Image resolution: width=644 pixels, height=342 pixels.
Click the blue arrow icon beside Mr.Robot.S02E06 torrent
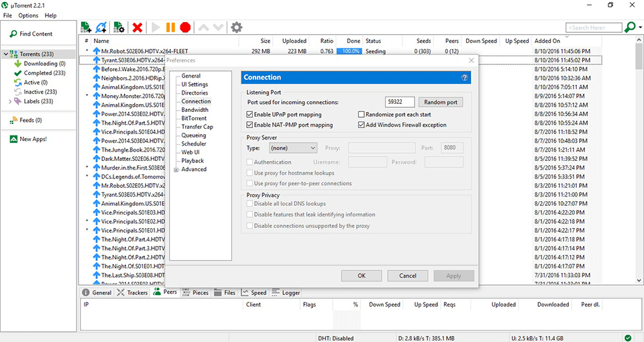click(x=97, y=51)
